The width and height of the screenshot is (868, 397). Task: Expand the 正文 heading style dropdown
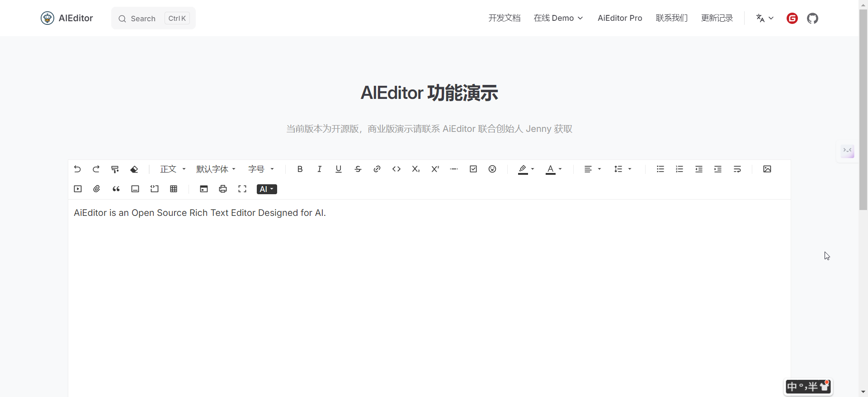[173, 169]
